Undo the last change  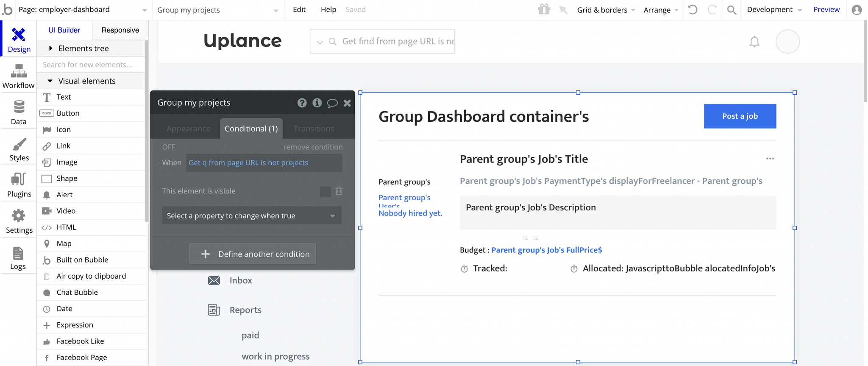(693, 9)
